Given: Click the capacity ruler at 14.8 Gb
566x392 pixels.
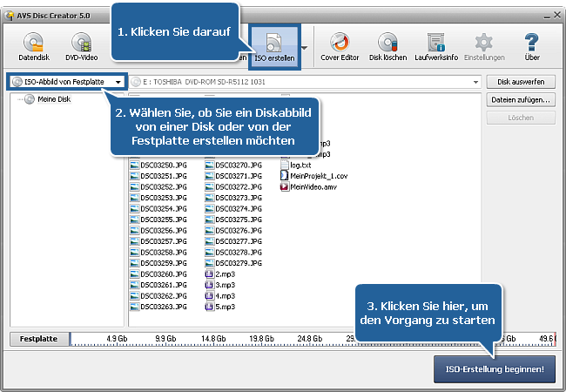Looking at the screenshot, I should point(213,339).
